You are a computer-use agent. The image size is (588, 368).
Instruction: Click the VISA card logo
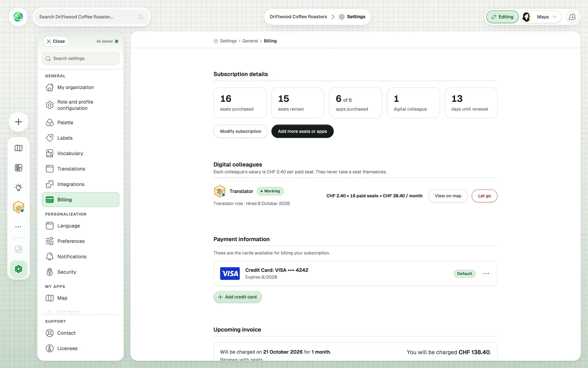(230, 274)
